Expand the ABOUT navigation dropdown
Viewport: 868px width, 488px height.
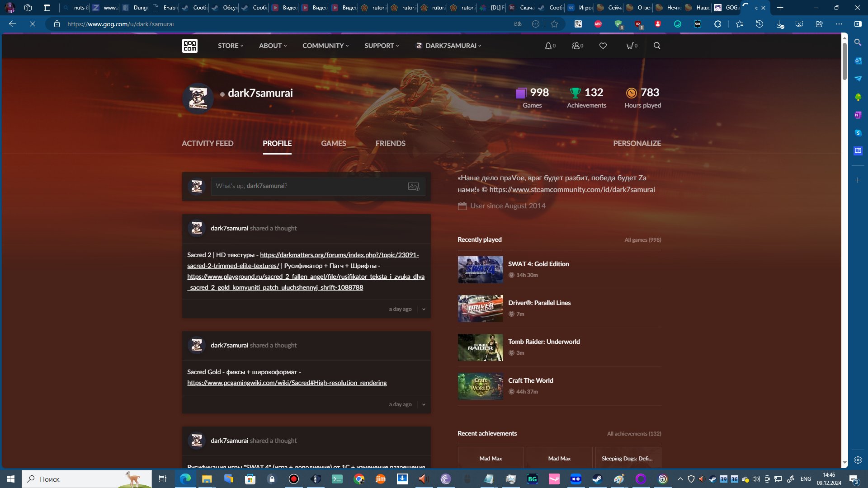pos(273,45)
